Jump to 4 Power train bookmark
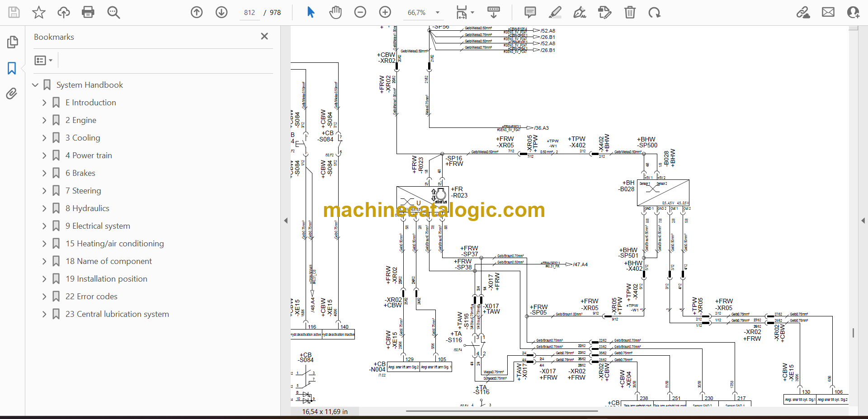This screenshot has width=868, height=419. pos(89,155)
